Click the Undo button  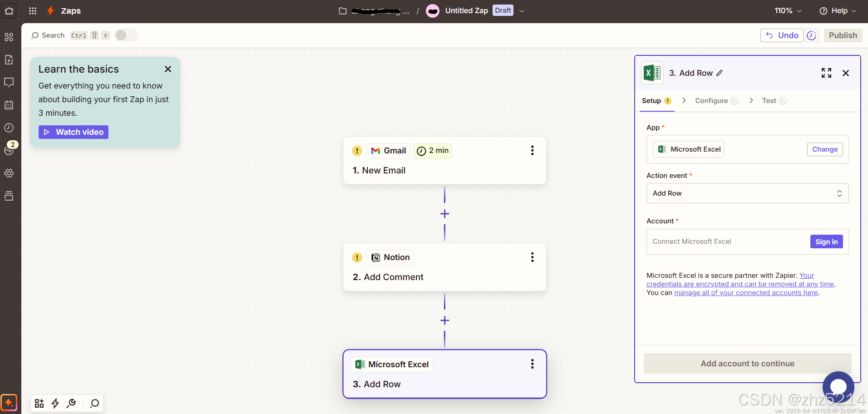782,35
